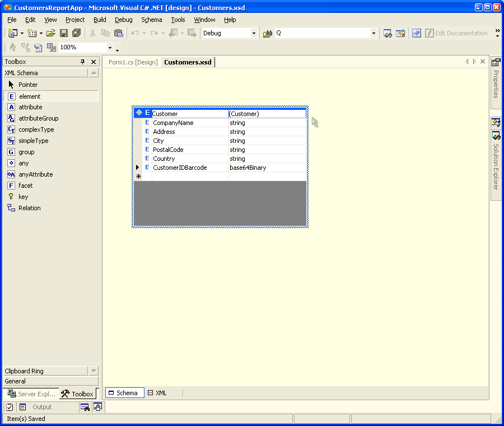Switch to Form1.cs [Design] tab
The height and width of the screenshot is (426, 504).
133,62
